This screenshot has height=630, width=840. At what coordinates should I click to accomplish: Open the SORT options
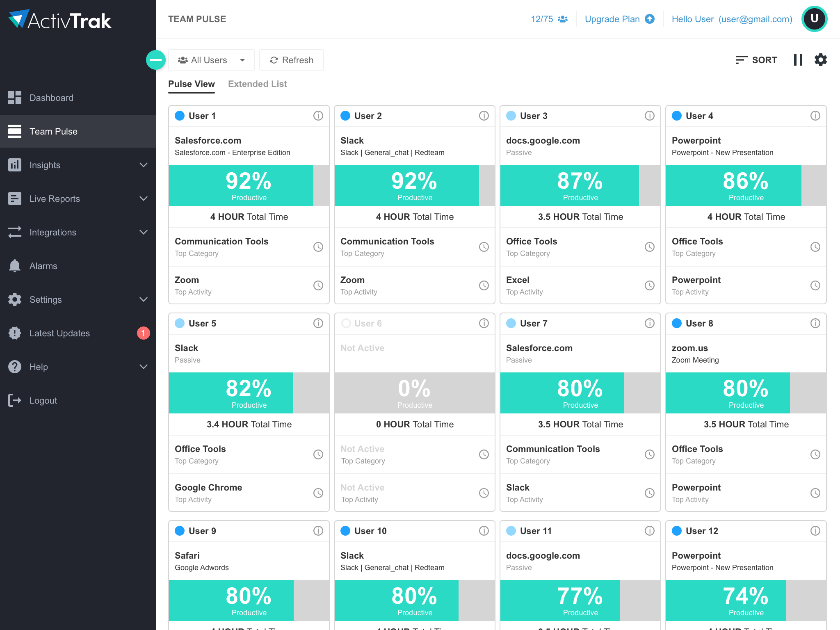coord(756,60)
